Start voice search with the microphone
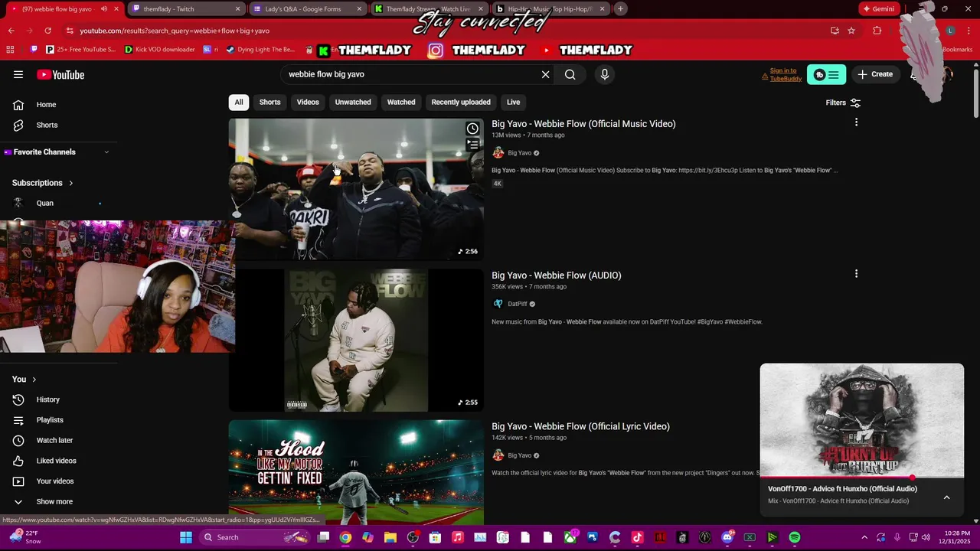The image size is (980, 551). coord(605,74)
